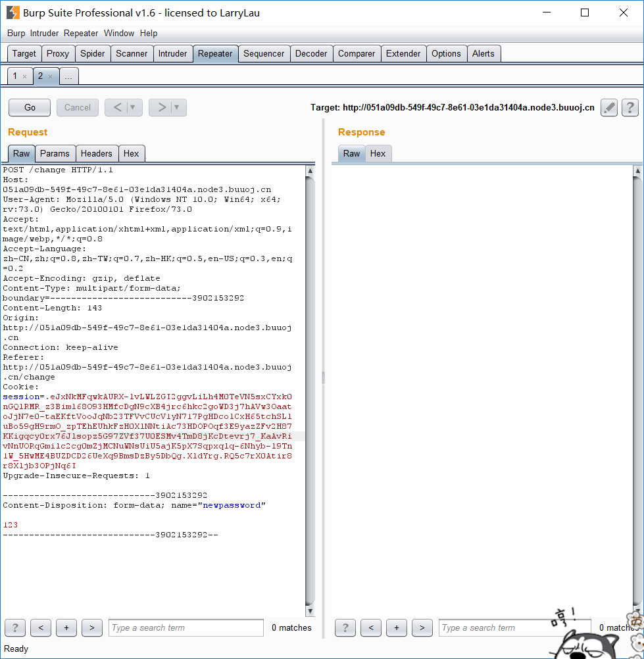Screen dimensions: 644x659
Task: Switch to the Scanner tab
Action: coord(132,54)
